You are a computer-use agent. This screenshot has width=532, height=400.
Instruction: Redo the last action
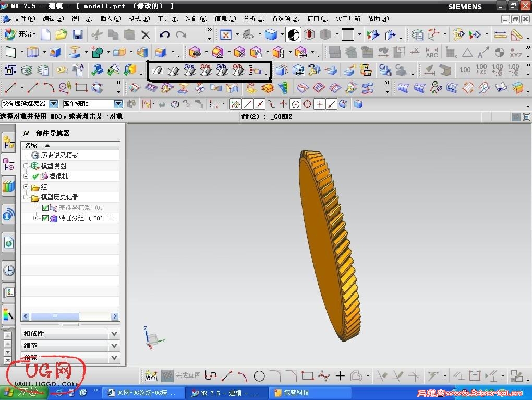click(181, 34)
